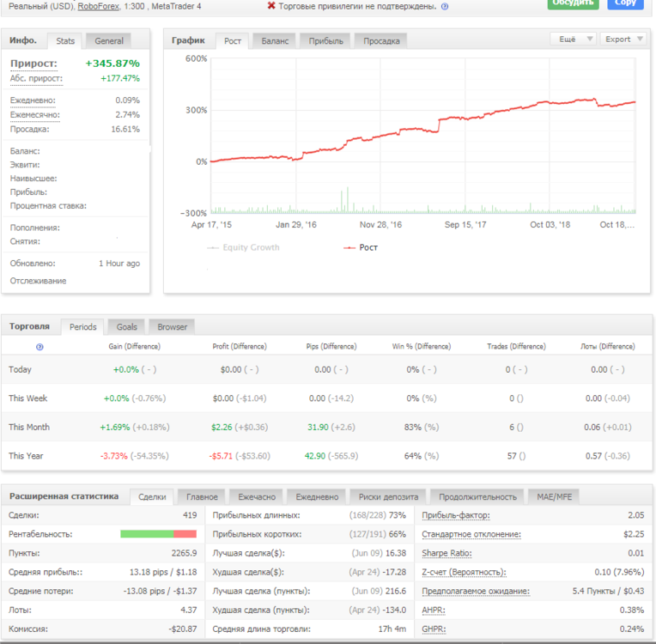656x644 pixels.
Task: Click the help icon in Periods table header
Action: 39,347
